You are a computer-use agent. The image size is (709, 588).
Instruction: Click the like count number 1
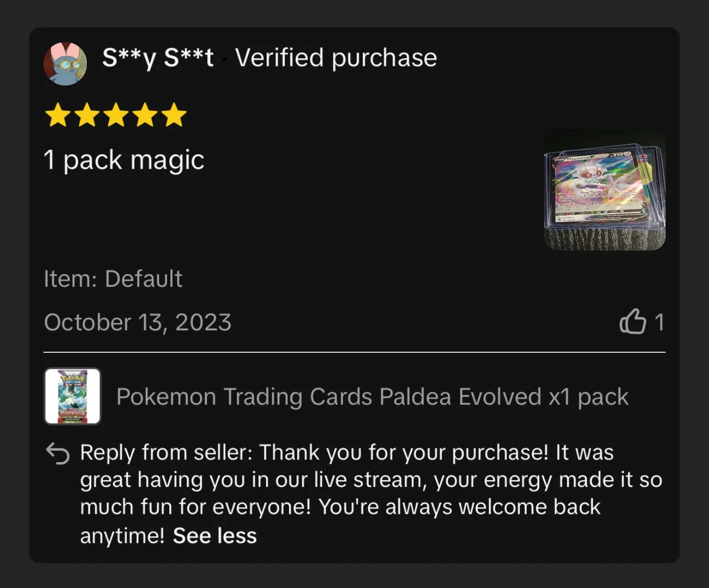coord(659,323)
